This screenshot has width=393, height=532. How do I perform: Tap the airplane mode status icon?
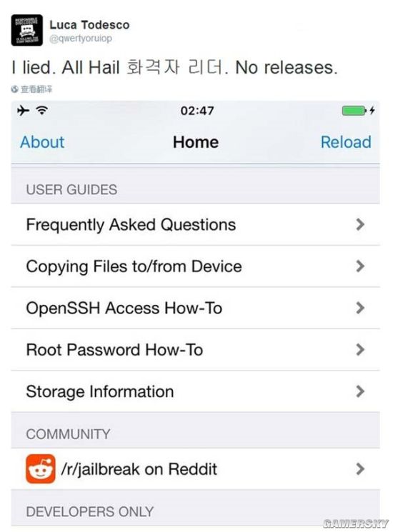[23, 111]
